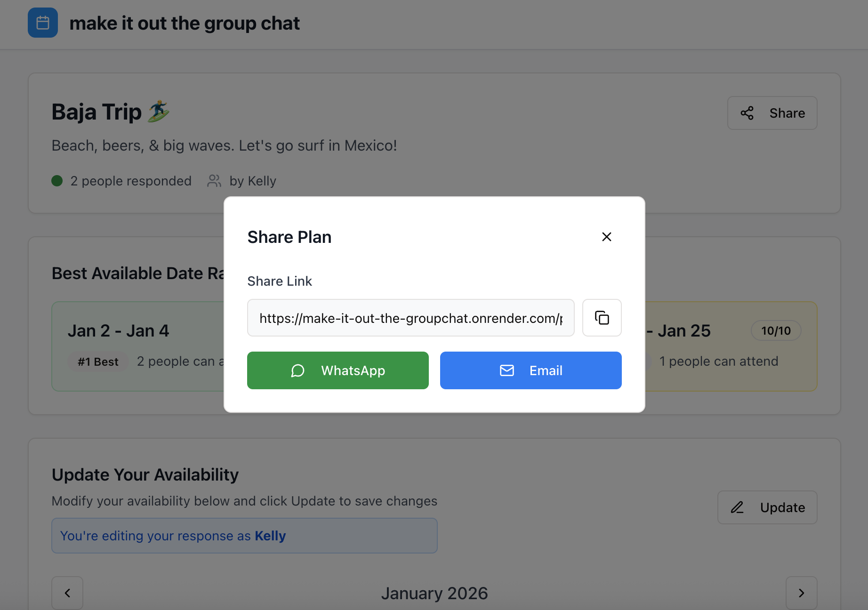The image size is (868, 610).
Task: Share the plan via WhatsApp
Action: pyautogui.click(x=338, y=370)
